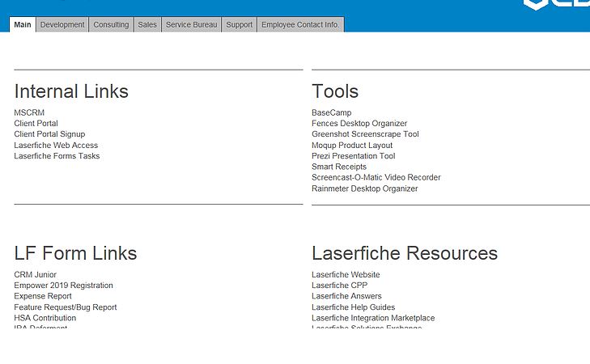Screen dimensions: 590x364
Task: Open Laserfiche Integration Marketplace link
Action: click(x=373, y=318)
